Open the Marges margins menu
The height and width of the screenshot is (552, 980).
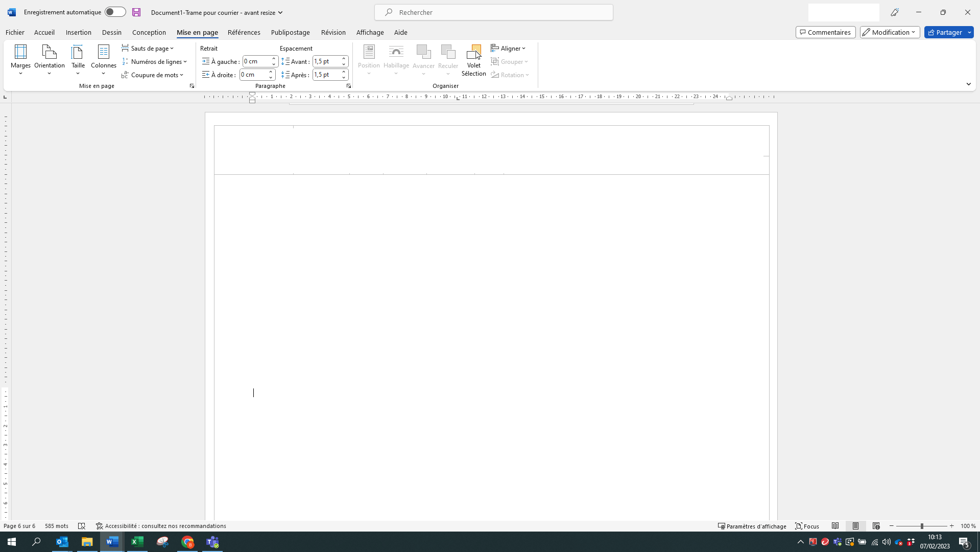click(x=20, y=60)
